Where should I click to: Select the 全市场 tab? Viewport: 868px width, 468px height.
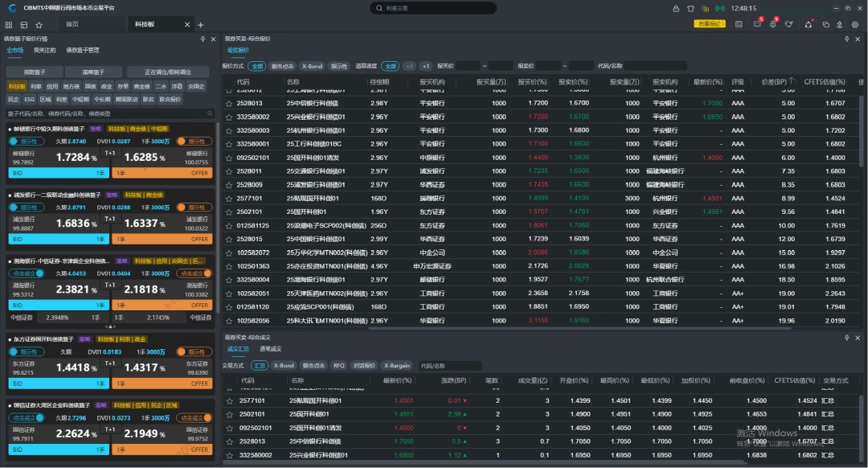pos(15,51)
